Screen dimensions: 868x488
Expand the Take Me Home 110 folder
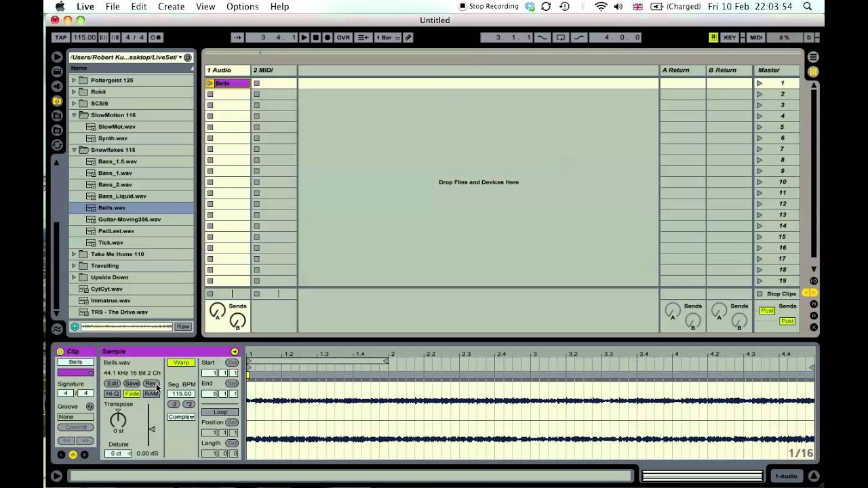74,254
